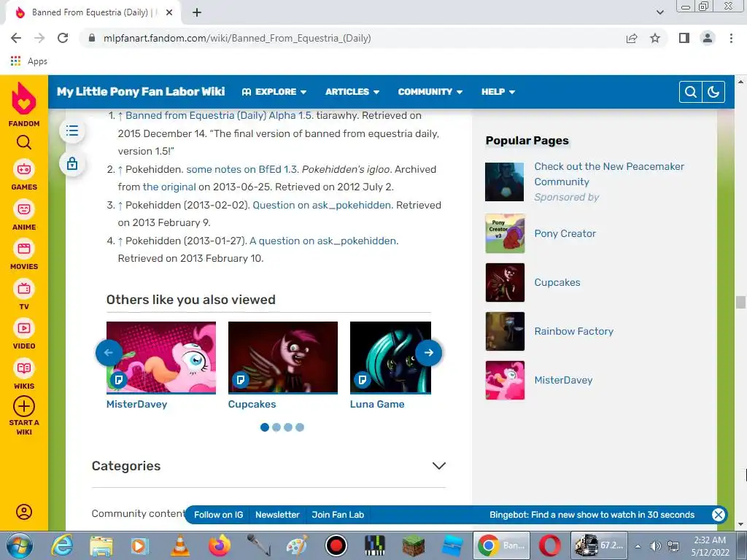Close the Banned From Equestria tab
This screenshot has height=560, width=747.
(169, 12)
